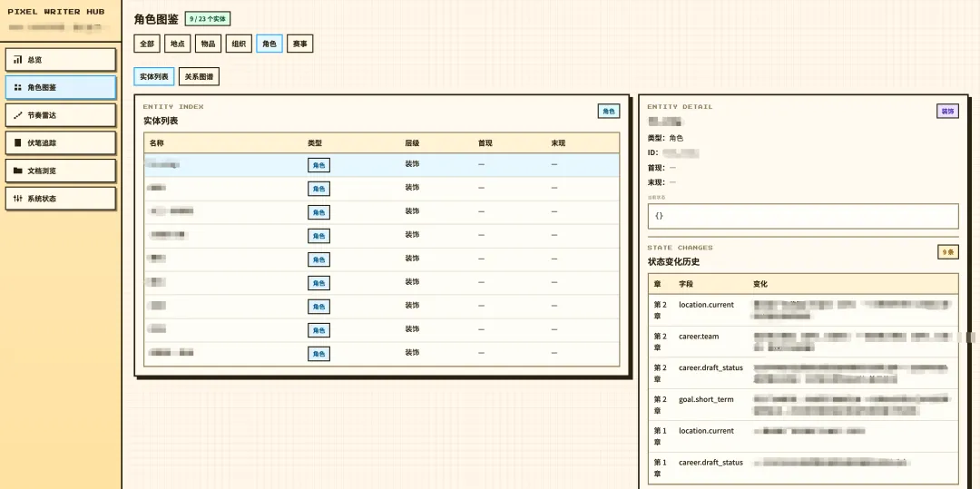Viewport: 980px width, 489px height.
Task: Filter entities by 角色
Action: (269, 44)
